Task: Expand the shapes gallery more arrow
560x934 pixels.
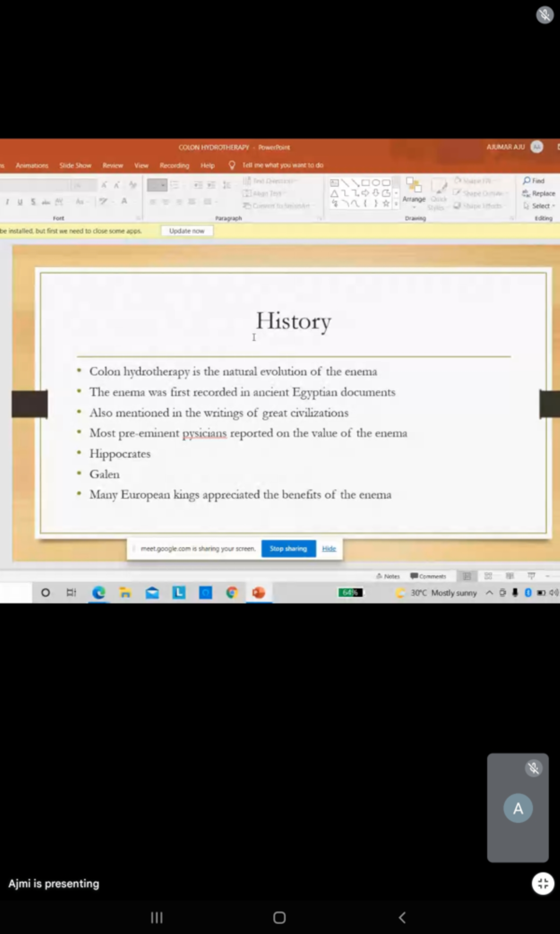Action: pyautogui.click(x=396, y=204)
